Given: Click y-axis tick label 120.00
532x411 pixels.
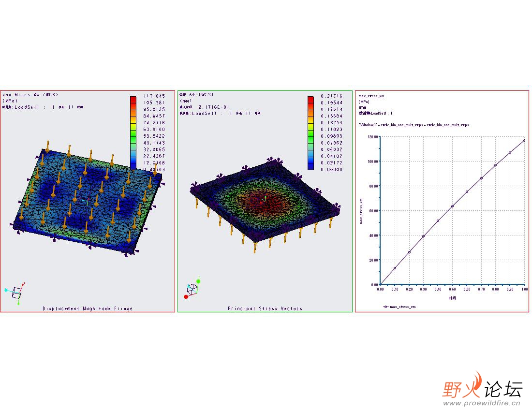Looking at the screenshot, I should click(x=373, y=137).
